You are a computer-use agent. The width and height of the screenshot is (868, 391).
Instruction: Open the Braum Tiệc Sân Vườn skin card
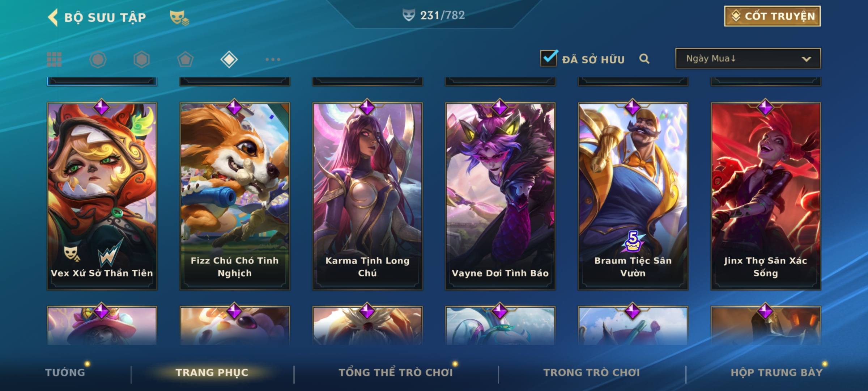(633, 196)
